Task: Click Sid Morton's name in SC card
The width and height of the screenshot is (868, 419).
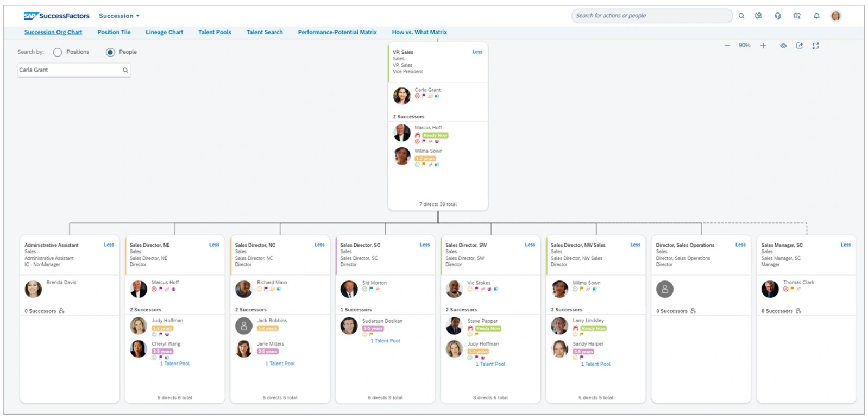Action: tap(374, 283)
